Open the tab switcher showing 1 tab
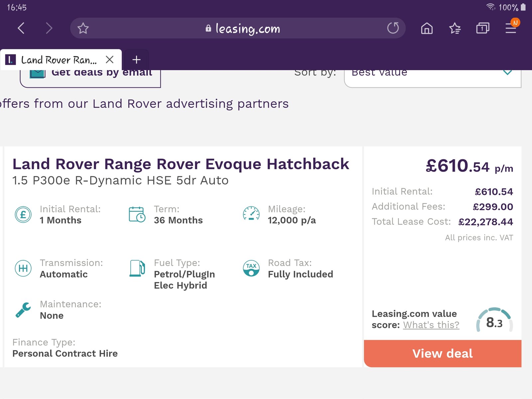This screenshot has height=399, width=532. [482, 29]
